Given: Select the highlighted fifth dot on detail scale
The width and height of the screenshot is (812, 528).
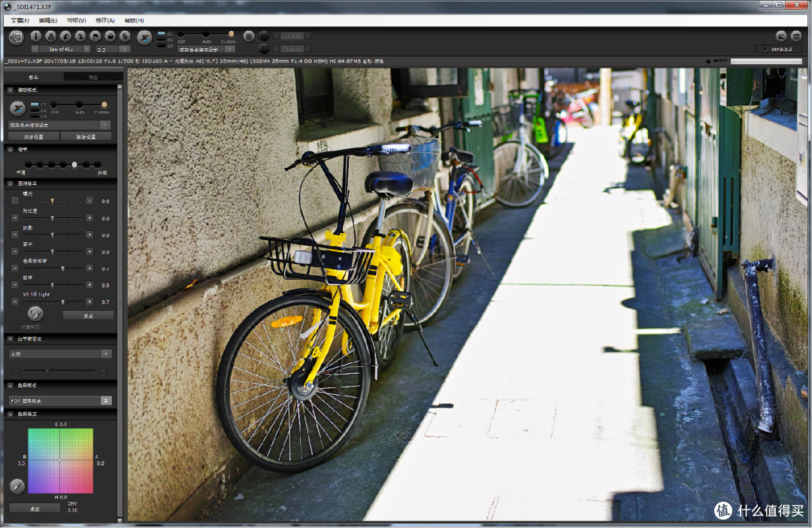Looking at the screenshot, I should (x=74, y=165).
